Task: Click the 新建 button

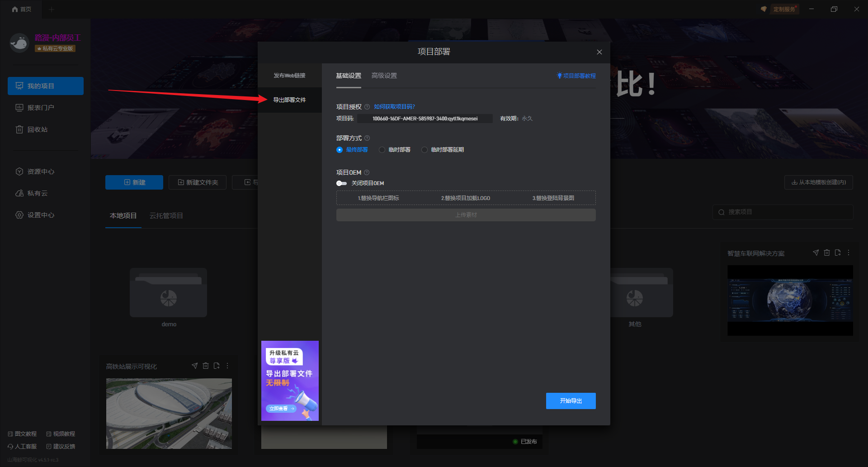Action: (x=134, y=182)
